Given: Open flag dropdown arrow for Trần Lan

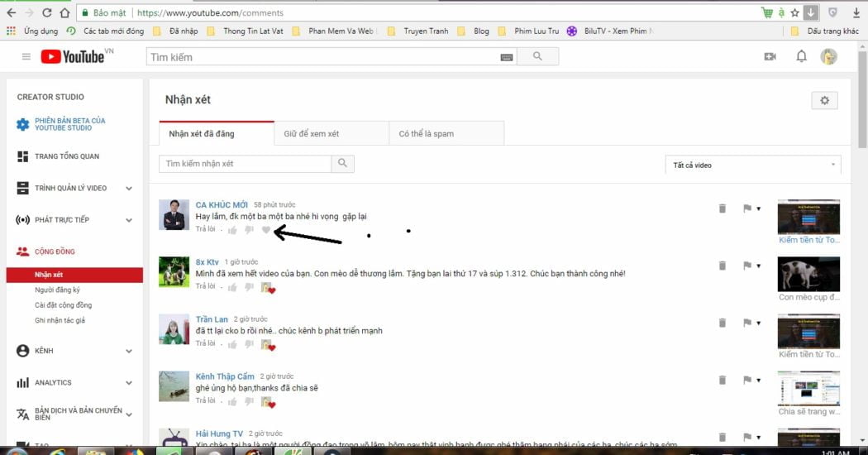Looking at the screenshot, I should (758, 323).
